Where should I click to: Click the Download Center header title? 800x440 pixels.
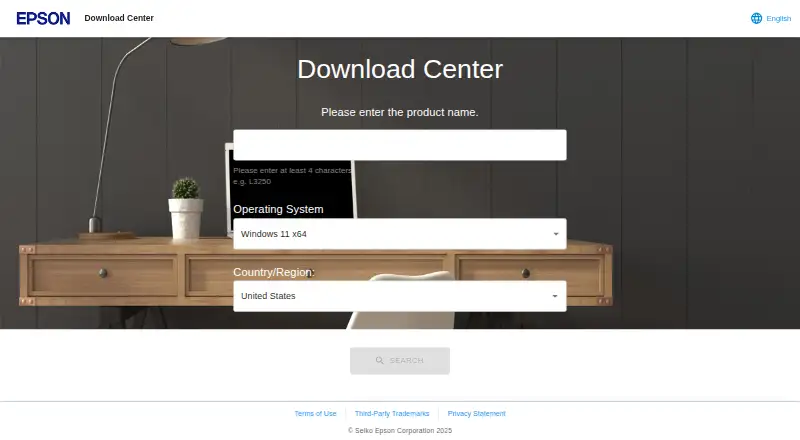click(119, 18)
